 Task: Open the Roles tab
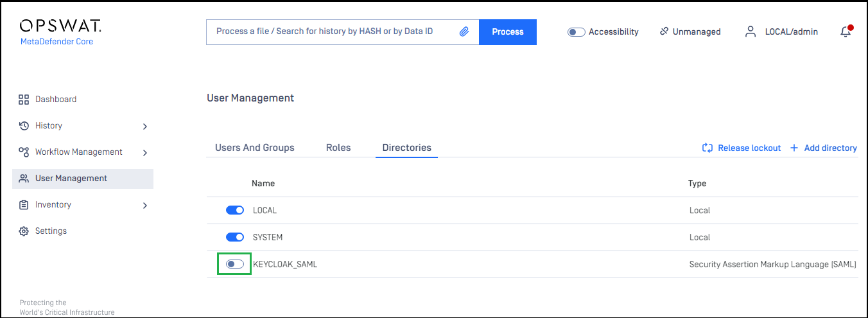click(338, 148)
